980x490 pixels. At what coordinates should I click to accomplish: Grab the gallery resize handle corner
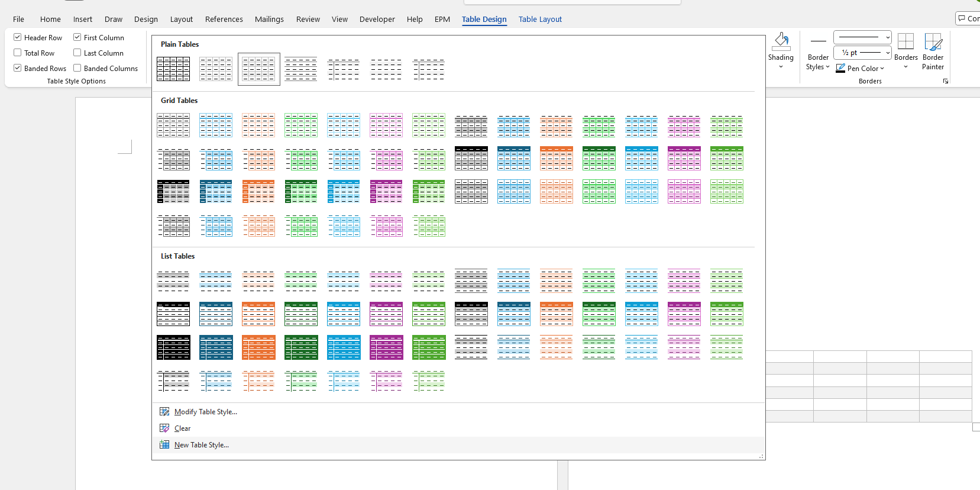click(x=761, y=456)
